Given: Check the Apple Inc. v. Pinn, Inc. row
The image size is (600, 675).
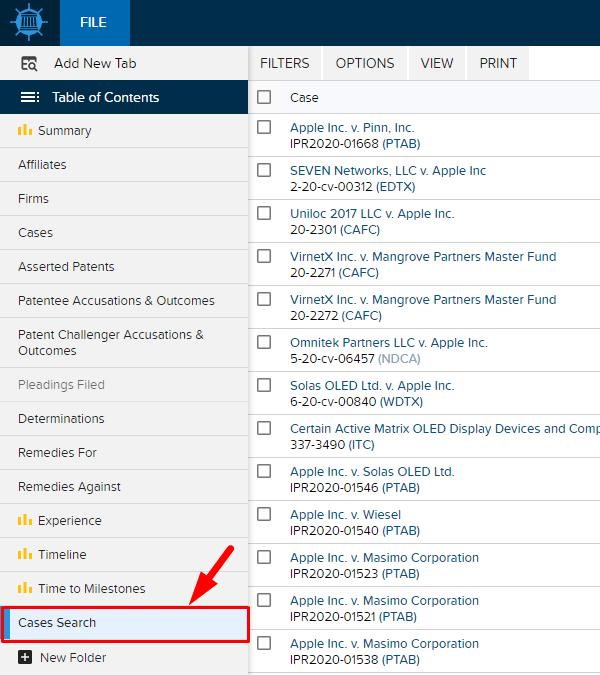Looking at the screenshot, I should point(264,127).
